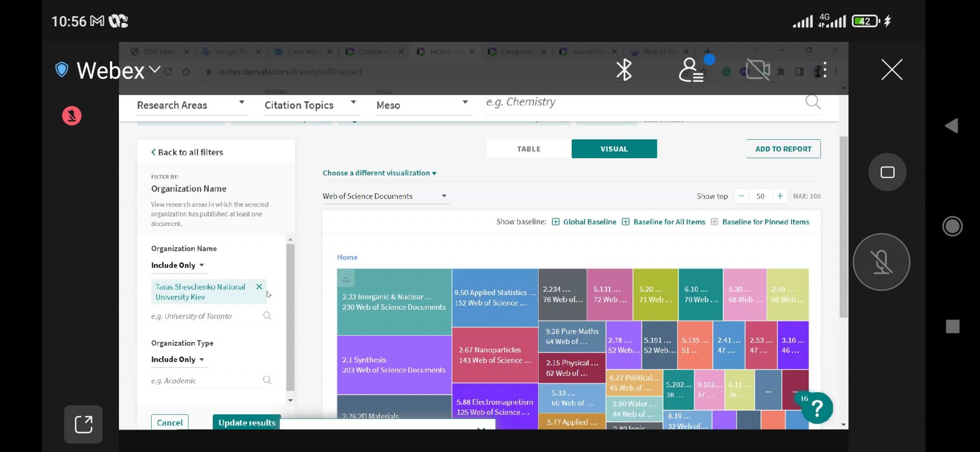Tap the crossed-out camera video icon

[758, 70]
